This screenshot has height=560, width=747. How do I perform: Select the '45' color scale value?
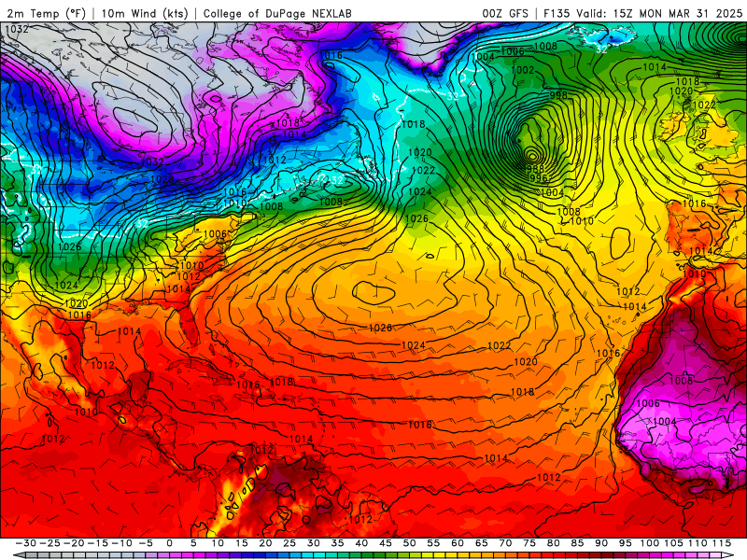(x=386, y=543)
